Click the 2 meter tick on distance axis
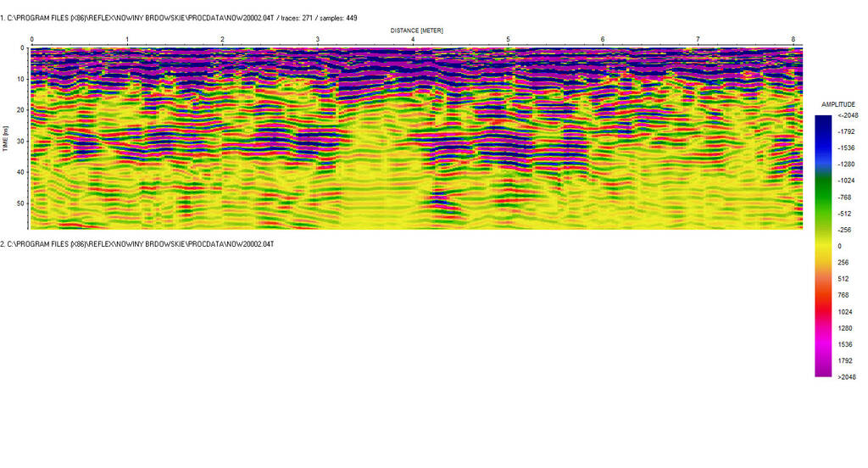868x468 pixels. (x=222, y=40)
